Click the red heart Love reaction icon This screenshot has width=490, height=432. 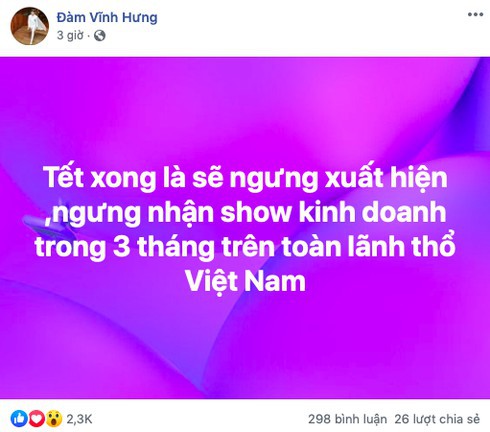coord(36,419)
